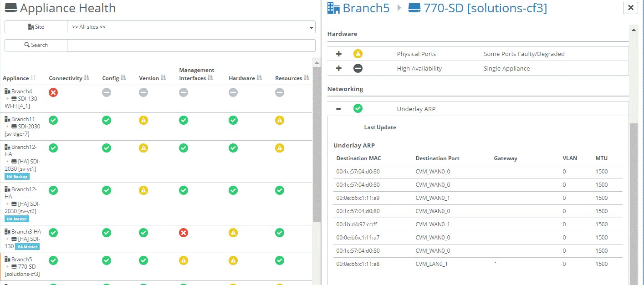Click the Gateway column header
Image resolution: width=644 pixels, height=285 pixels.
tap(506, 158)
